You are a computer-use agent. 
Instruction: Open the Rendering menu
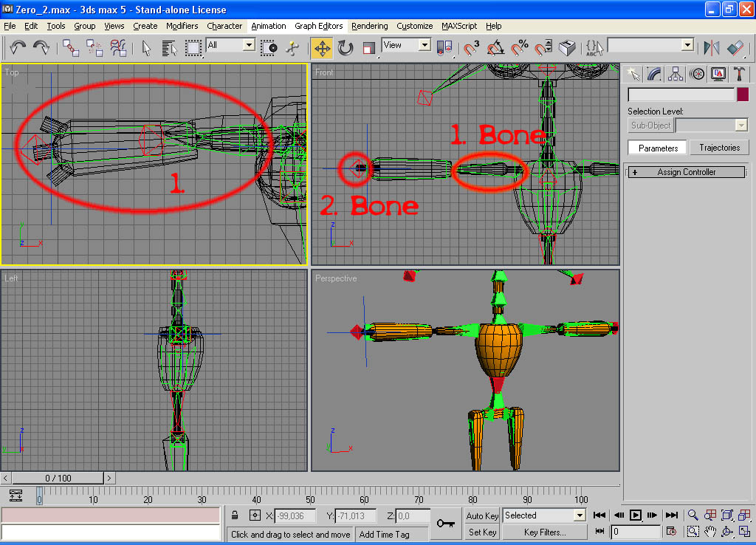click(x=369, y=26)
